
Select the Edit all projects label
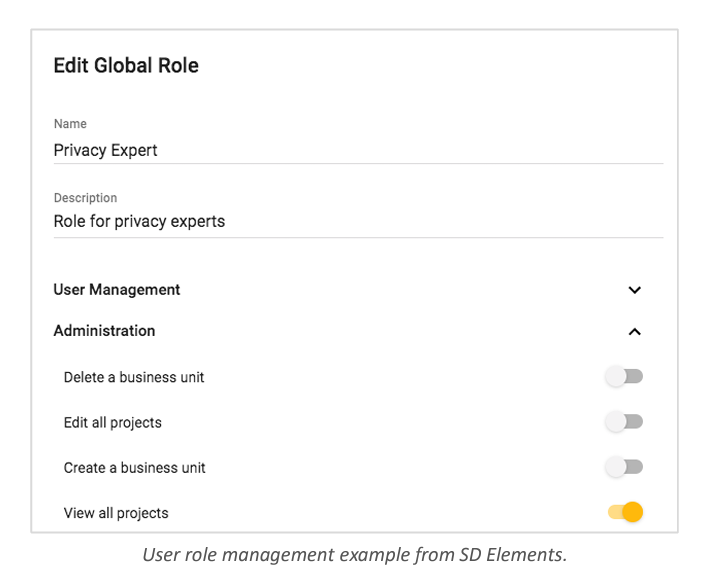coord(113,423)
